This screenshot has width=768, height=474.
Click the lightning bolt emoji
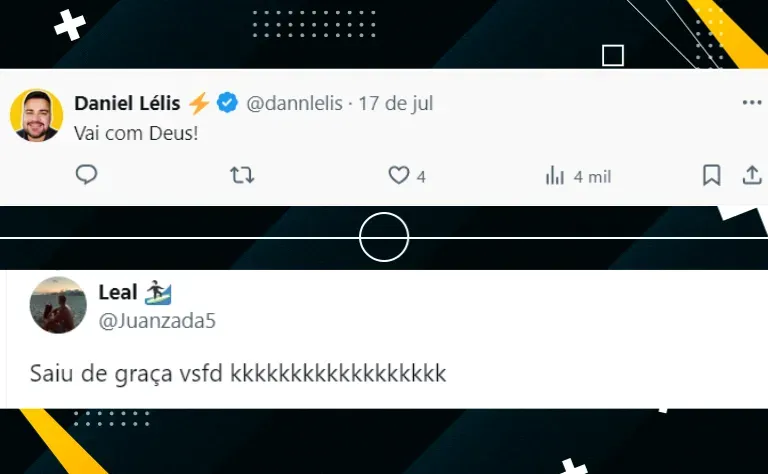199,103
